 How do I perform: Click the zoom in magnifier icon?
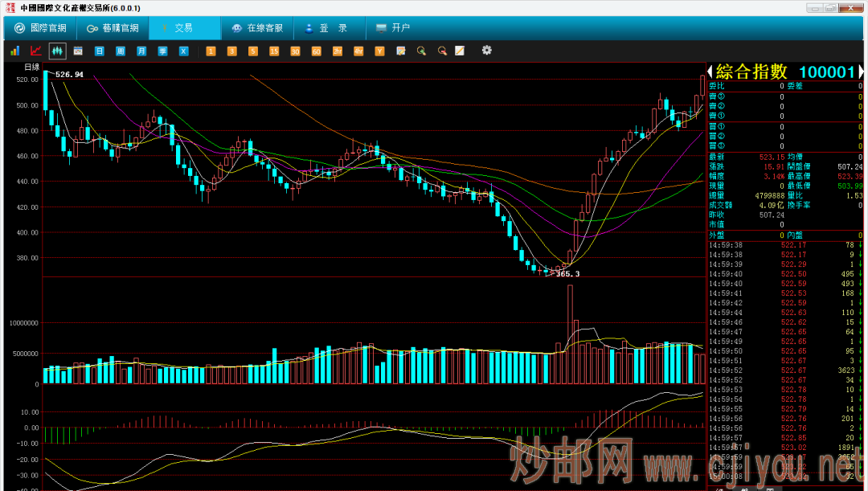coord(421,51)
